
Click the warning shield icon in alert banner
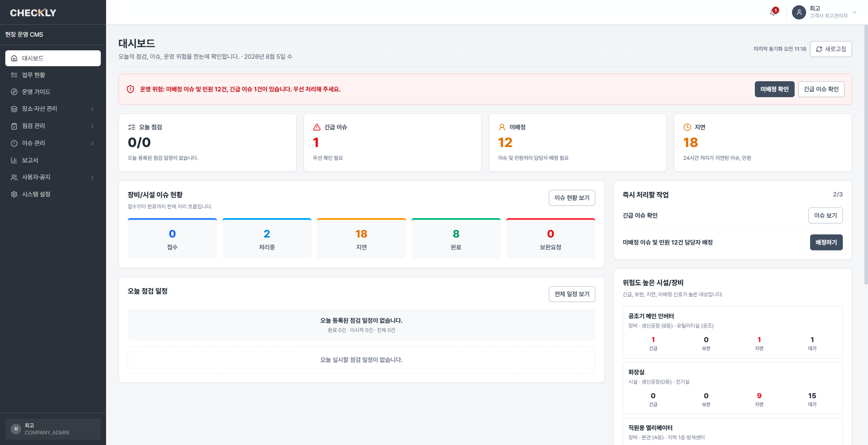pos(130,89)
